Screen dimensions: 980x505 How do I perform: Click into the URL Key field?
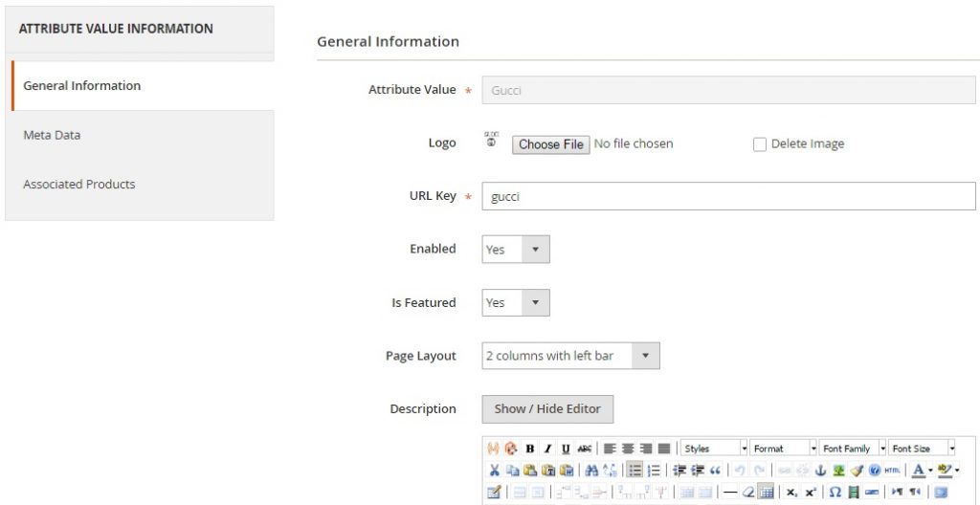[x=728, y=196]
